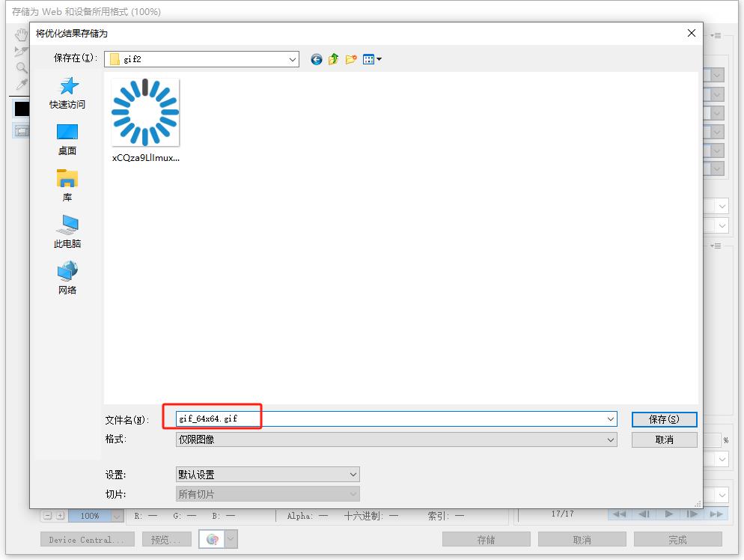
Task: Create a new folder using toolbar icon
Action: click(350, 59)
